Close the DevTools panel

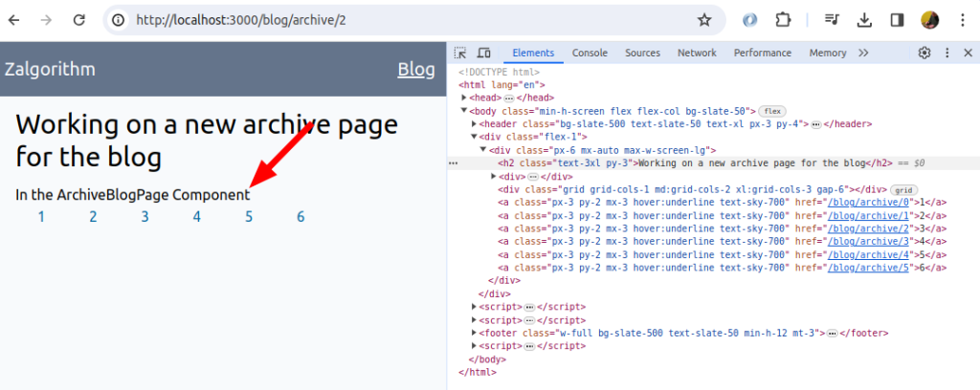pos(968,53)
